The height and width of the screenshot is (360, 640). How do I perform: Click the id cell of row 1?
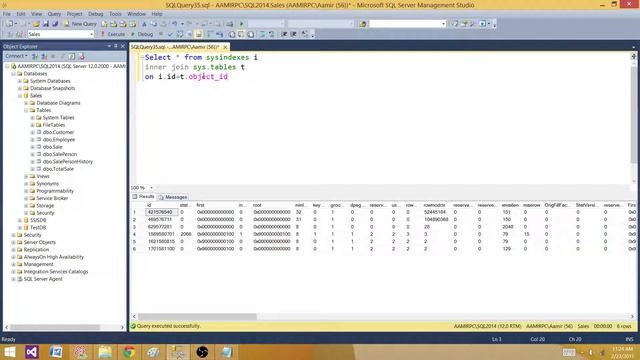[162, 212]
